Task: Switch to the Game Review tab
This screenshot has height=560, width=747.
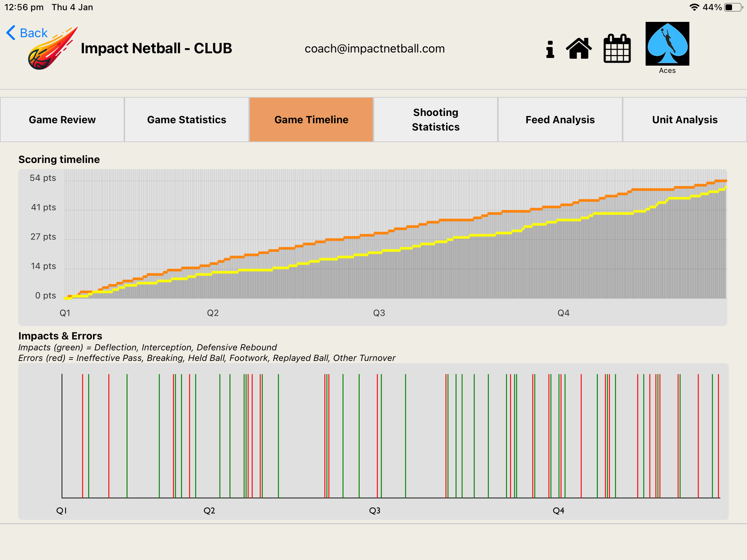Action: point(62,119)
